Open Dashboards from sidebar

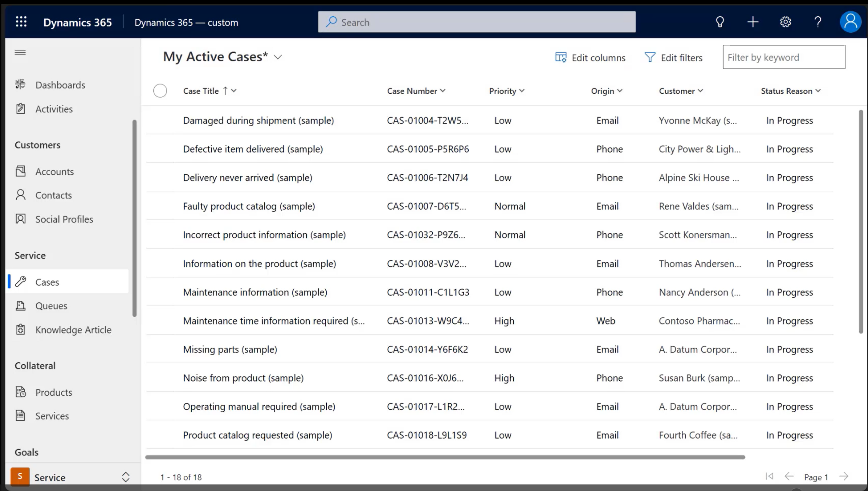pos(60,85)
